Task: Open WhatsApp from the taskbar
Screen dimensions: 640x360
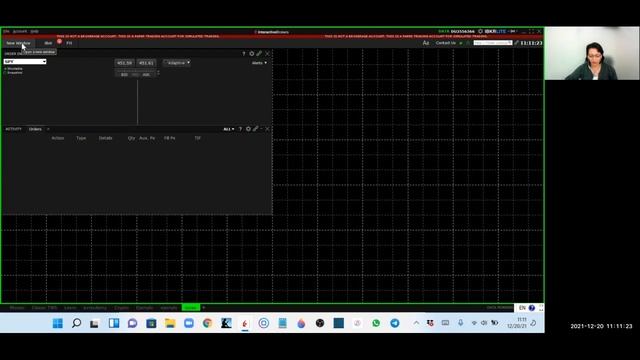Action: tap(376, 323)
